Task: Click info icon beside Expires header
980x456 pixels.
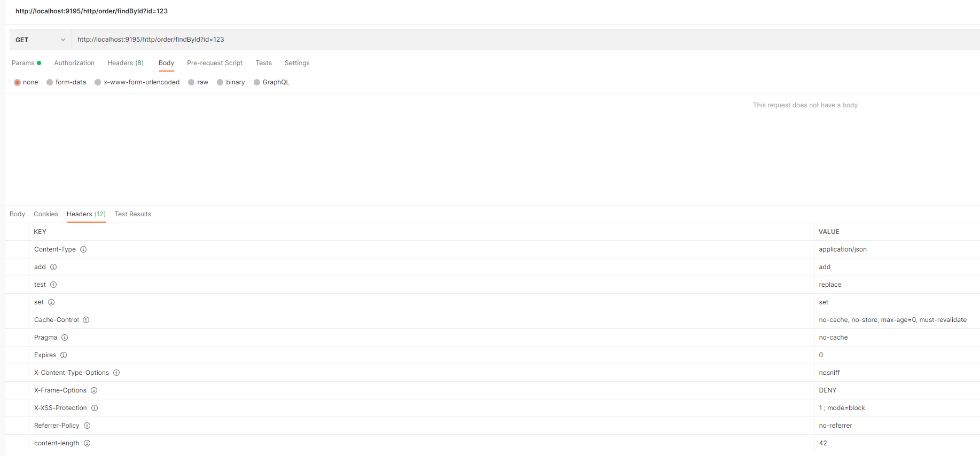Action: (x=64, y=355)
